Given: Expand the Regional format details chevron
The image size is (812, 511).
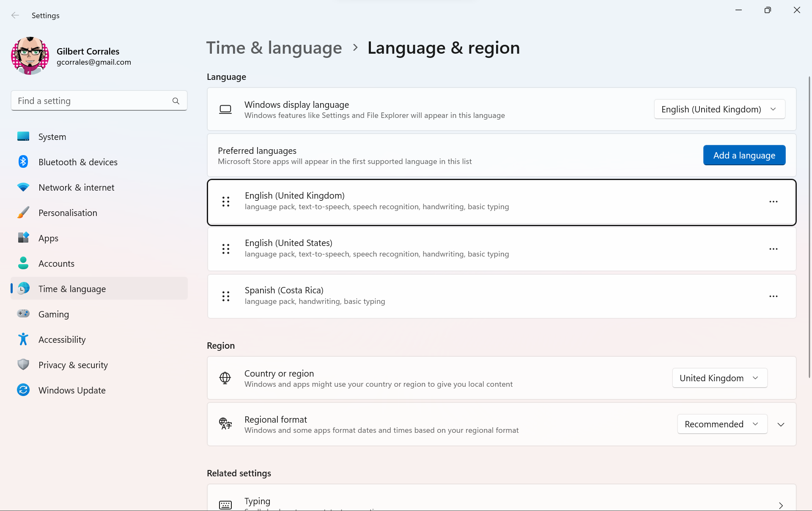Looking at the screenshot, I should [x=781, y=424].
